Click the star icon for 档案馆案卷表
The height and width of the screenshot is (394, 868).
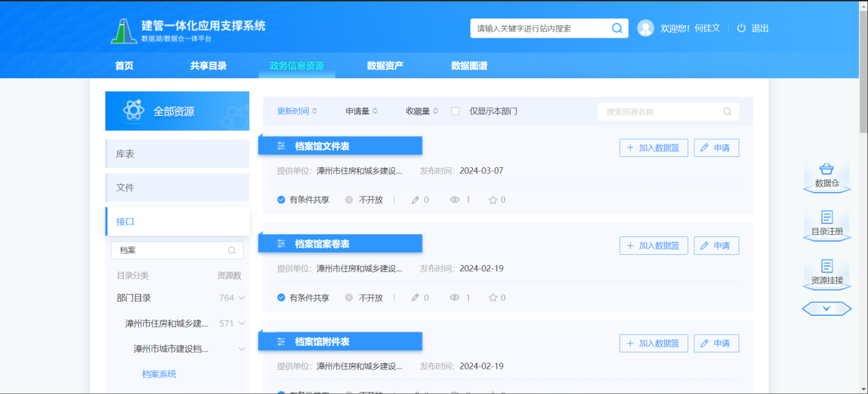492,298
